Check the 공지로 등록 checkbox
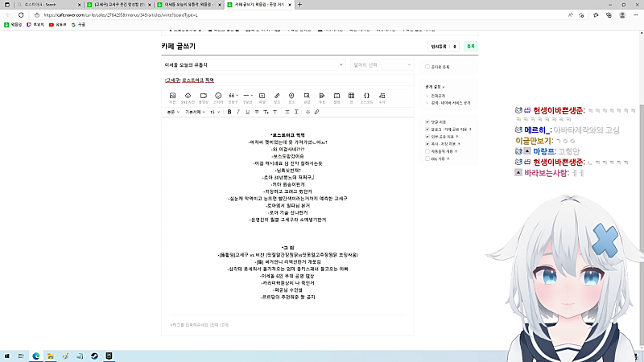 click(x=427, y=67)
